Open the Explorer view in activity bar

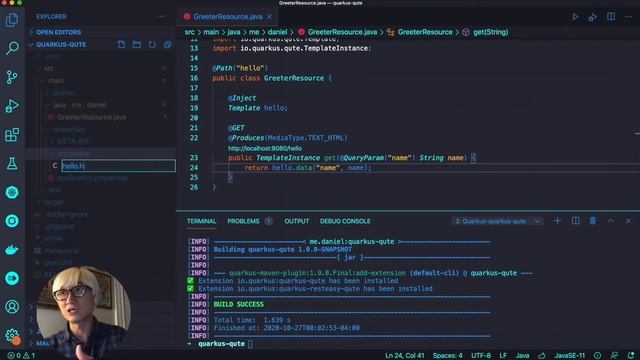pos(12,20)
